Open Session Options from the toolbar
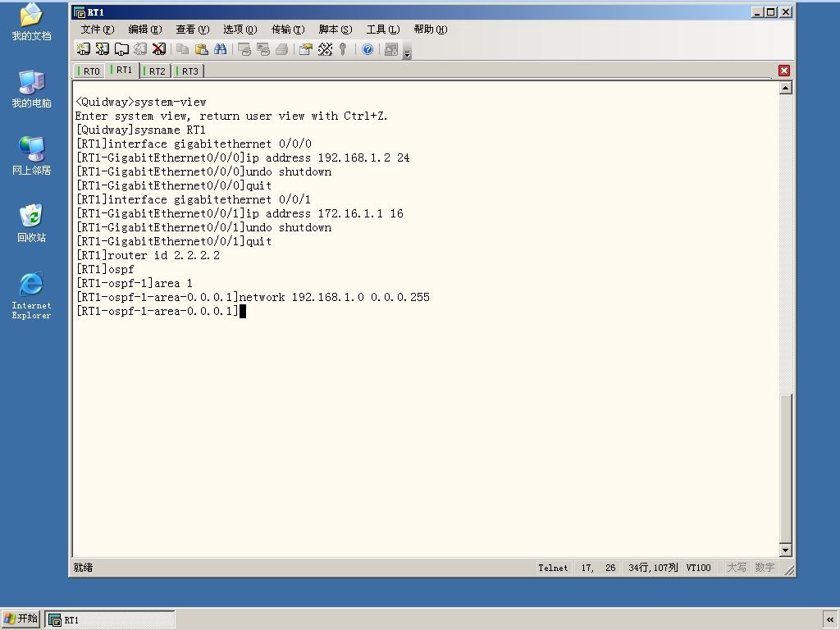The height and width of the screenshot is (630, 840). tap(305, 49)
